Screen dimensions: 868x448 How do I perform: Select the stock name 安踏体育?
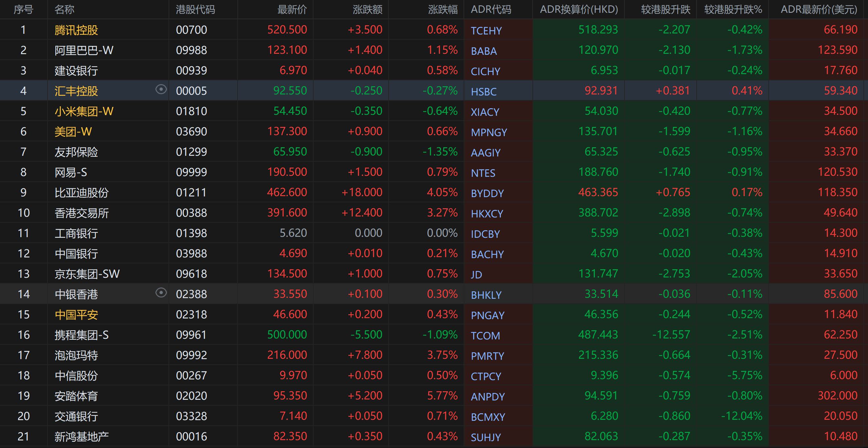point(76,396)
